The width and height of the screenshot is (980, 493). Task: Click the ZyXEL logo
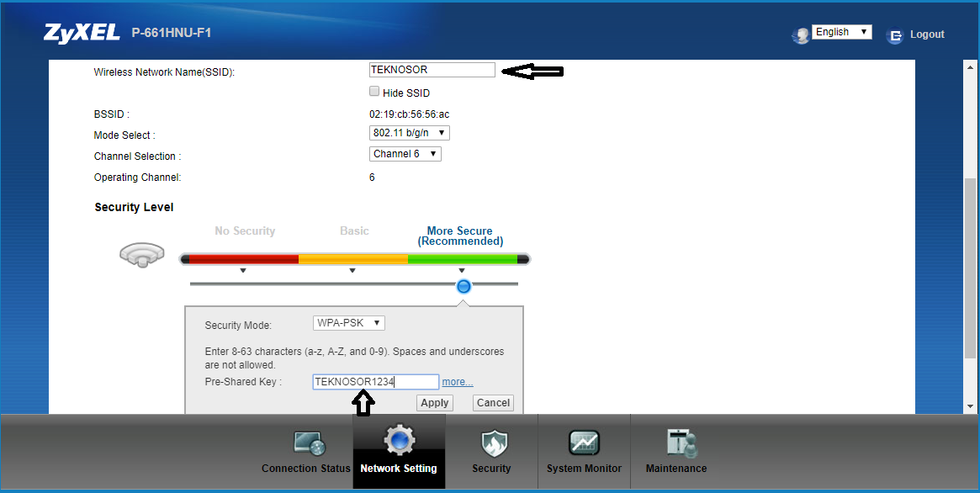tap(82, 33)
